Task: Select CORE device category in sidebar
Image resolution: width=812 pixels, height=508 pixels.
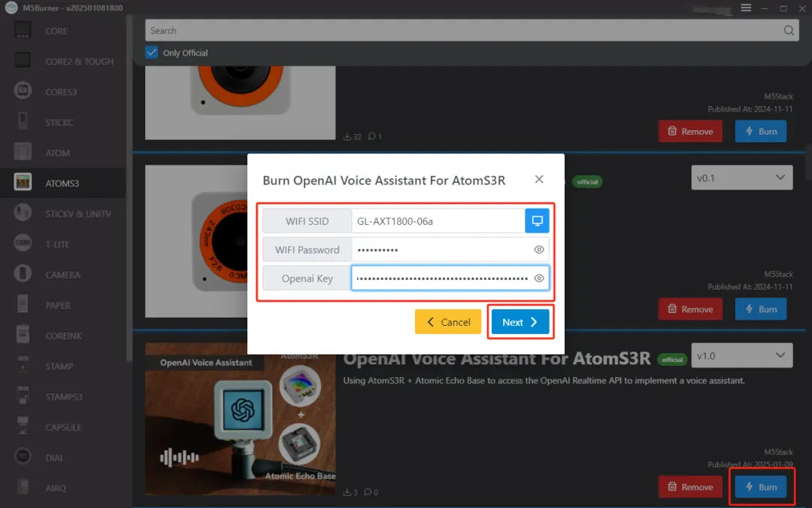Action: click(62, 31)
